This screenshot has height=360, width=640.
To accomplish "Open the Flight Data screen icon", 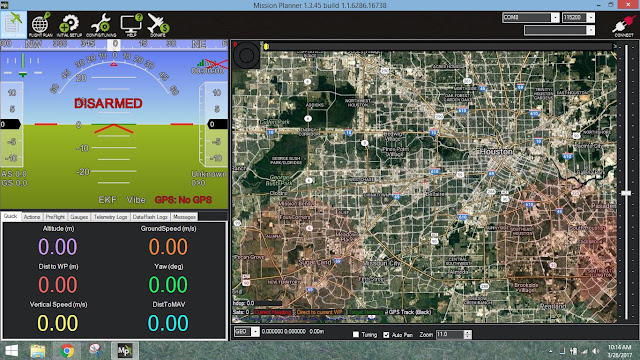I will (13, 24).
